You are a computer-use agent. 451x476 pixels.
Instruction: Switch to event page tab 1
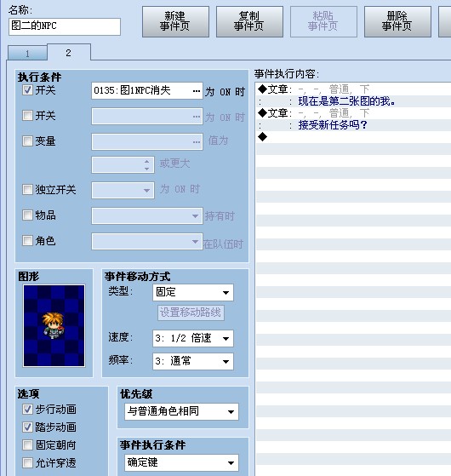coord(27,54)
